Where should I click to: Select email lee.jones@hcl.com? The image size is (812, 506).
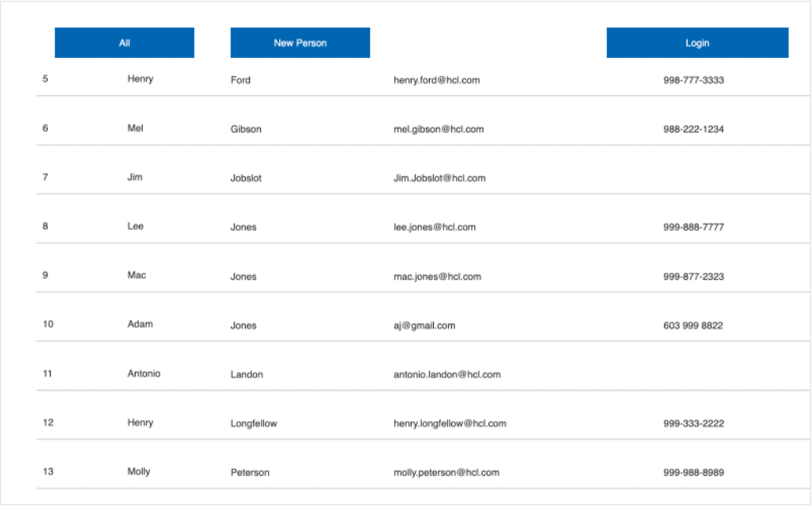tap(435, 227)
